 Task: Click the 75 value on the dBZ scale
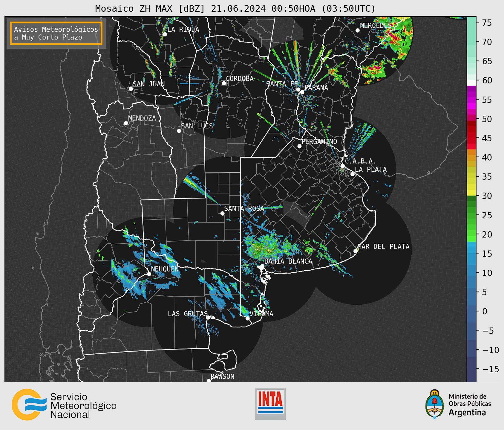(487, 23)
